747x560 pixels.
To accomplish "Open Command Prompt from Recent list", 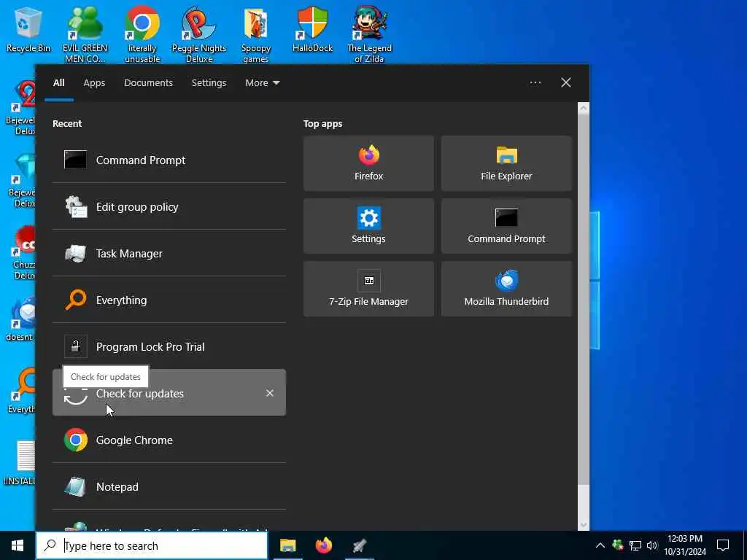I will 169,160.
